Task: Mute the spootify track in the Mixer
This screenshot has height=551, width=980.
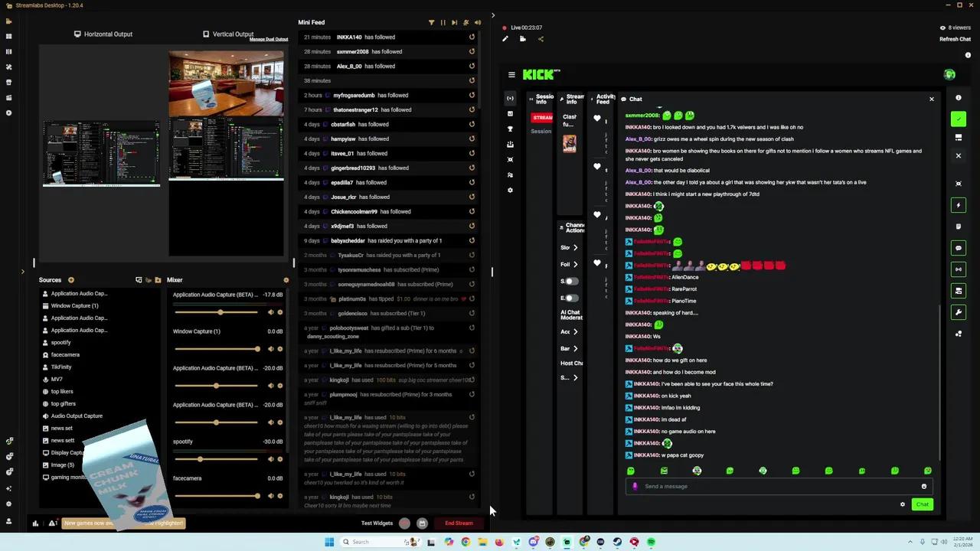Action: tap(271, 459)
